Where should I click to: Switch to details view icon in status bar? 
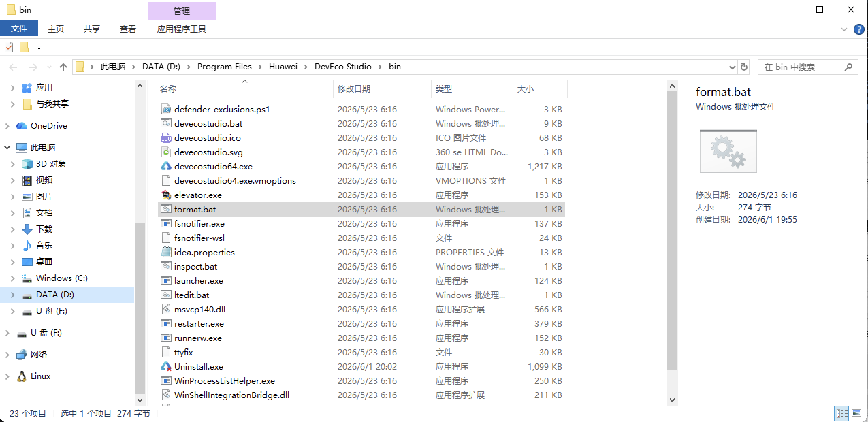842,413
